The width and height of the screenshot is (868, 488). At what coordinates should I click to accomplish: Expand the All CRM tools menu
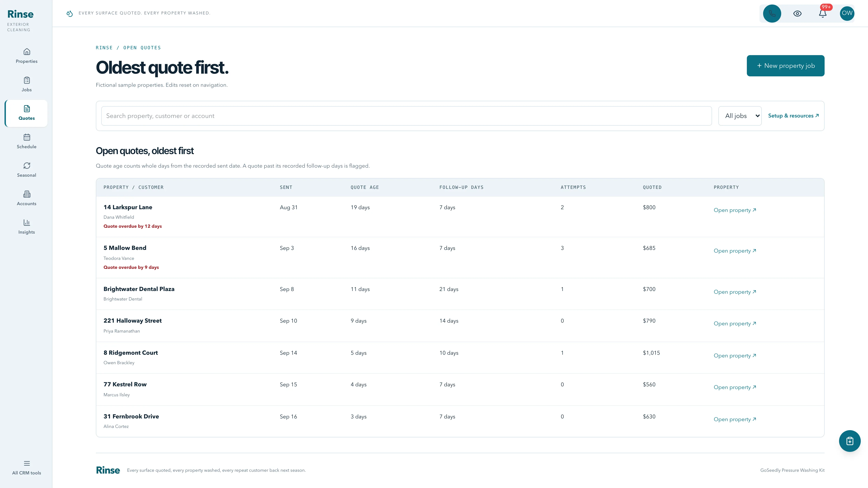point(27,468)
